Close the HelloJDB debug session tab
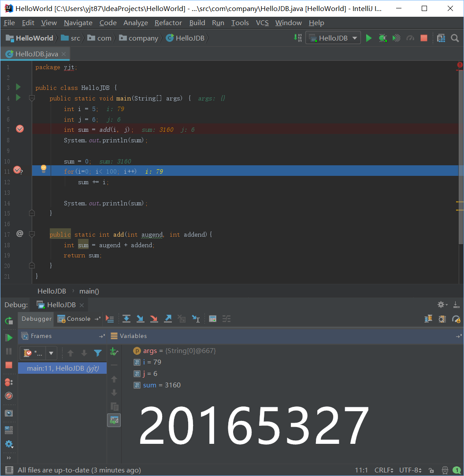This screenshot has height=476, width=464. point(82,305)
